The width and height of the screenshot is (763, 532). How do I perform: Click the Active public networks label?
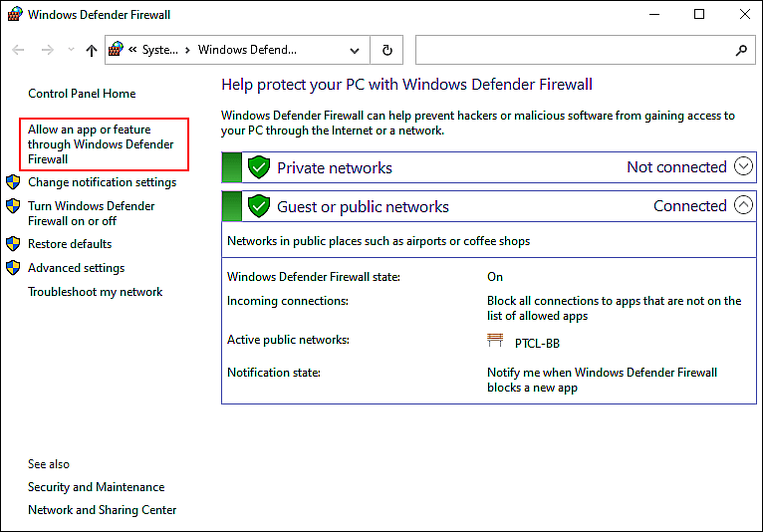tap(288, 340)
